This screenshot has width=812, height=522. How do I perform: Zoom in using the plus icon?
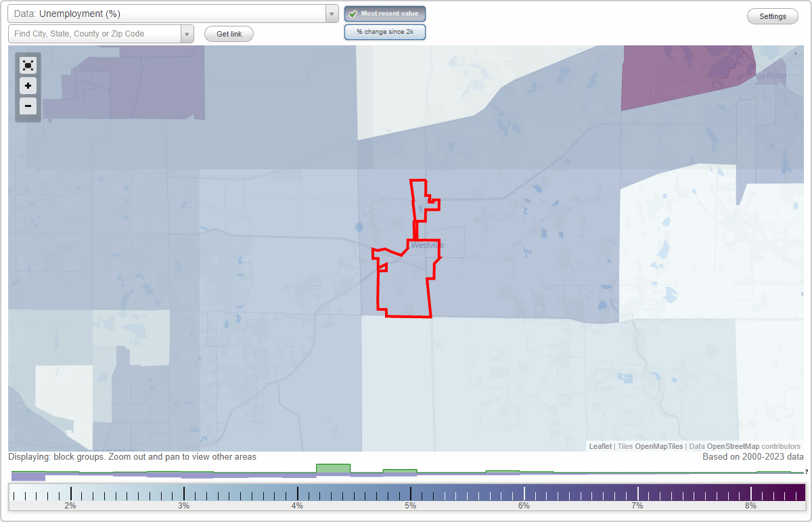(28, 86)
